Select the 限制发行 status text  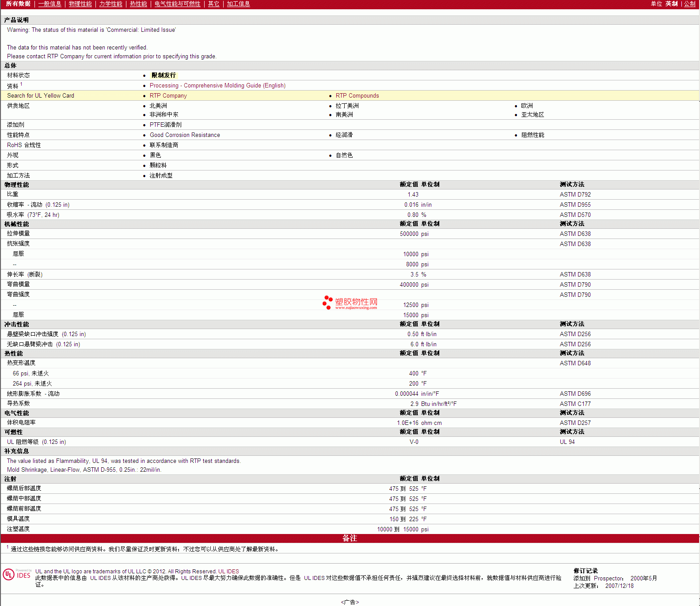(164, 76)
